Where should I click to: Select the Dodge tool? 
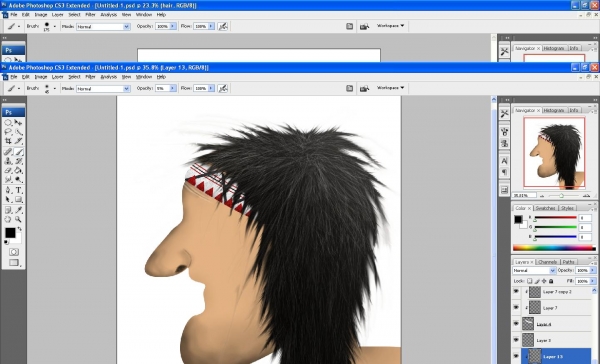click(18, 180)
